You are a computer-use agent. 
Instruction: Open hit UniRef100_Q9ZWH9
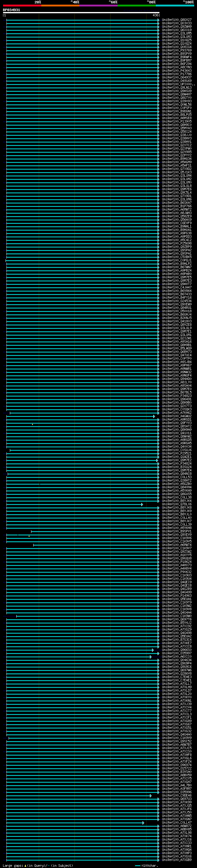[x=177, y=26]
